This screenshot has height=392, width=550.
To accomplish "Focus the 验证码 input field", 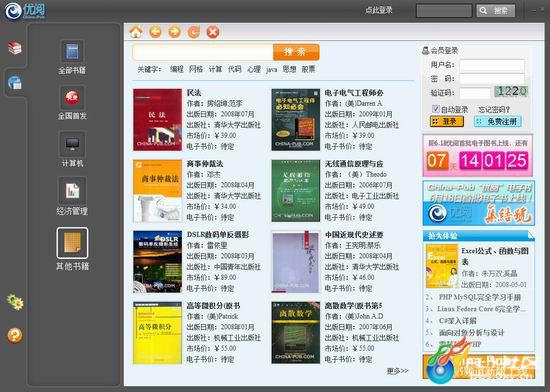I will [x=475, y=93].
